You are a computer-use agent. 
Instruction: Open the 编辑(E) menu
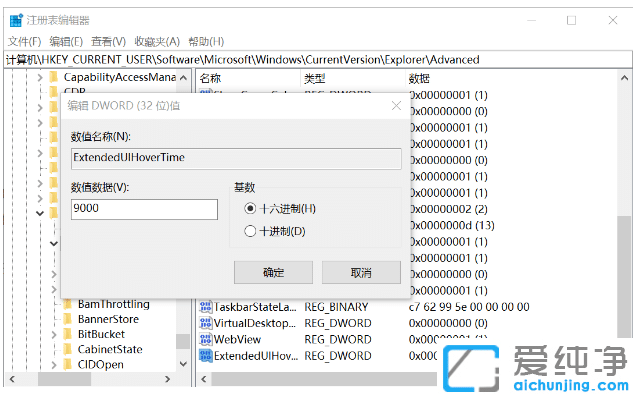[x=66, y=41]
